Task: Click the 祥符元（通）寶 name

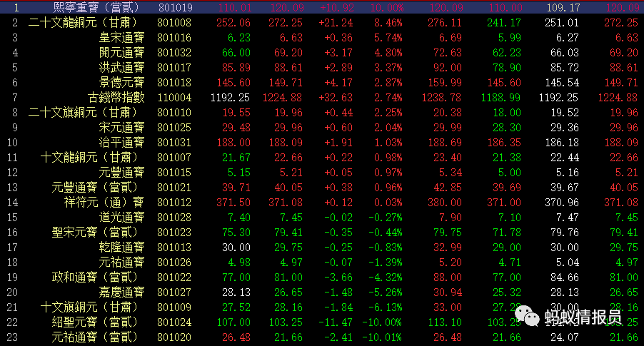Action: [x=104, y=203]
